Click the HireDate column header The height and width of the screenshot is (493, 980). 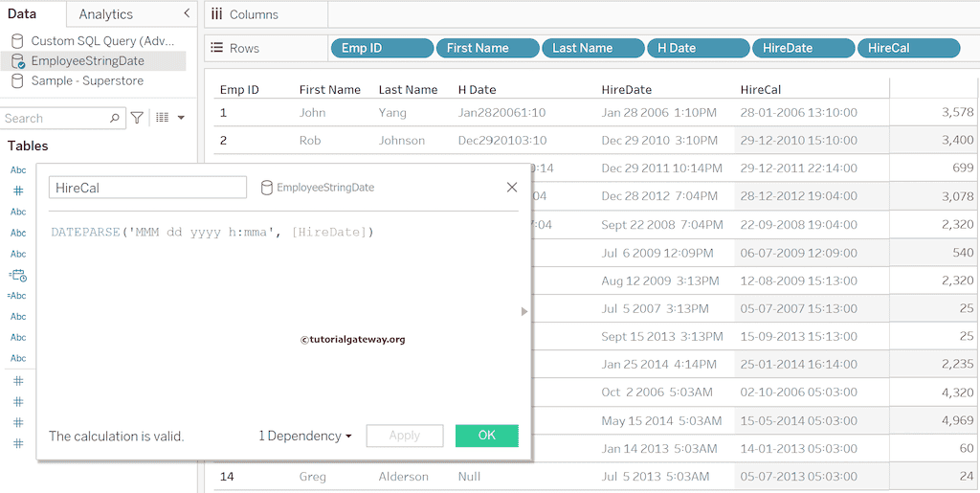pyautogui.click(x=626, y=90)
